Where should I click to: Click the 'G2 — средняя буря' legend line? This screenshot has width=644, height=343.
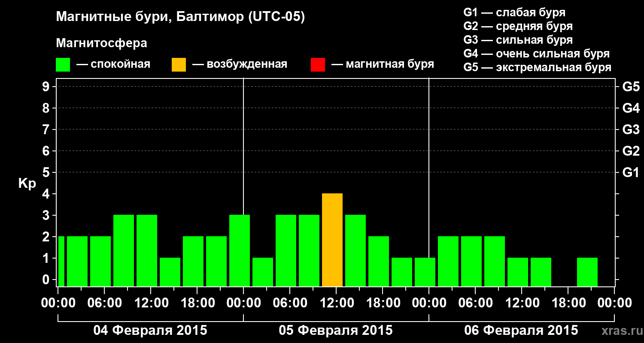518,26
